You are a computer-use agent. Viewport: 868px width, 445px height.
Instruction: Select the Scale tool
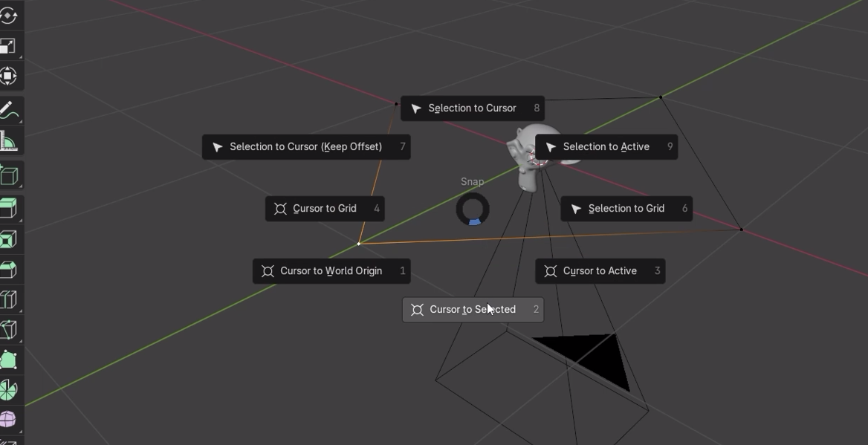(8, 46)
